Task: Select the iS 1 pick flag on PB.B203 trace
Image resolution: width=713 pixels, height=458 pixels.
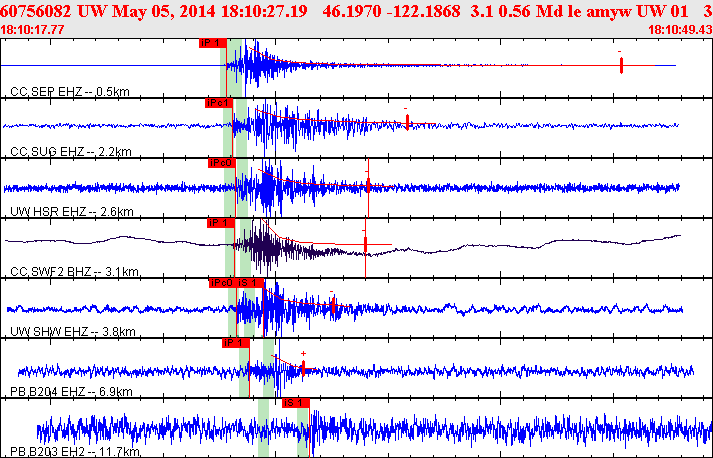Action: (296, 402)
